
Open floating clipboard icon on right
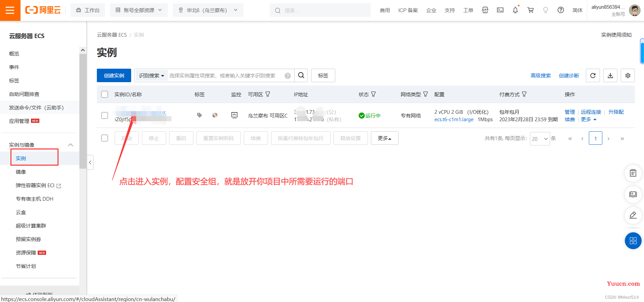(x=633, y=173)
